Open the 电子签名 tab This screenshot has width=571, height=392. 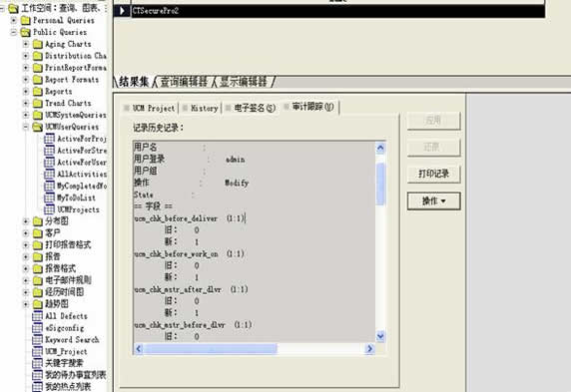251,108
